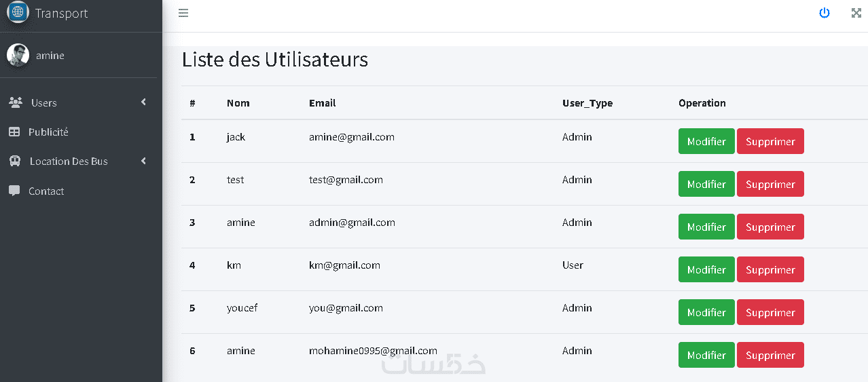Click Supprimer for admin@gmail.com row

click(770, 227)
